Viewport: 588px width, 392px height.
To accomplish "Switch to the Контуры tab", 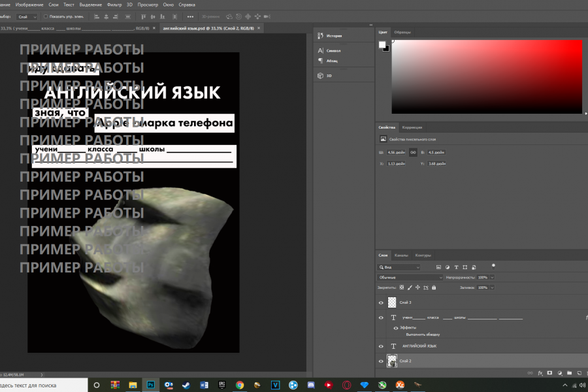I will tap(423, 255).
